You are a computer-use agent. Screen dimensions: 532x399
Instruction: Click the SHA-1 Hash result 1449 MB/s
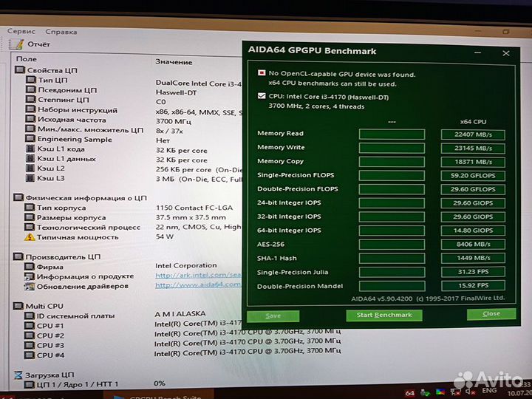pos(473,258)
